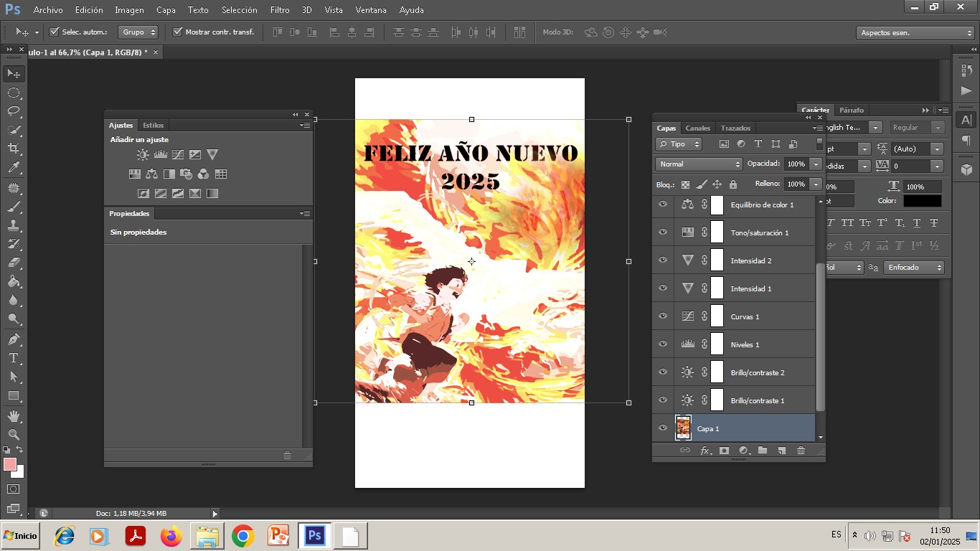Viewport: 980px width, 551px height.
Task: Create new fill or adjustment layer
Action: tap(744, 451)
